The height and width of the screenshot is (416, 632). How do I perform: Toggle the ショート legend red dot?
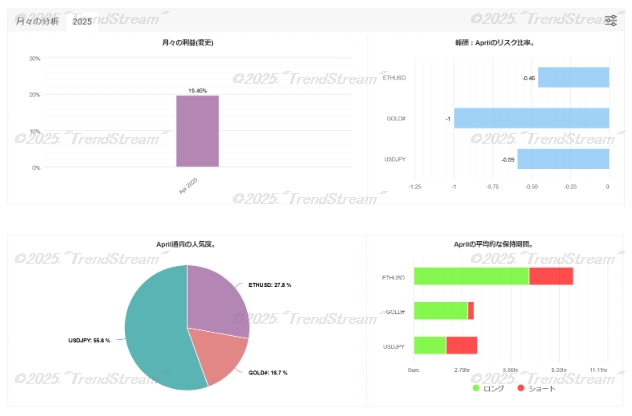[521, 388]
